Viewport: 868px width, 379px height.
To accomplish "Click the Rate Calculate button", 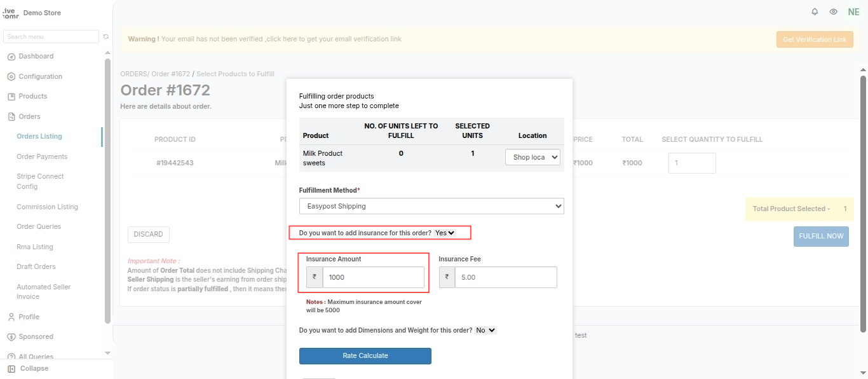I will point(365,356).
